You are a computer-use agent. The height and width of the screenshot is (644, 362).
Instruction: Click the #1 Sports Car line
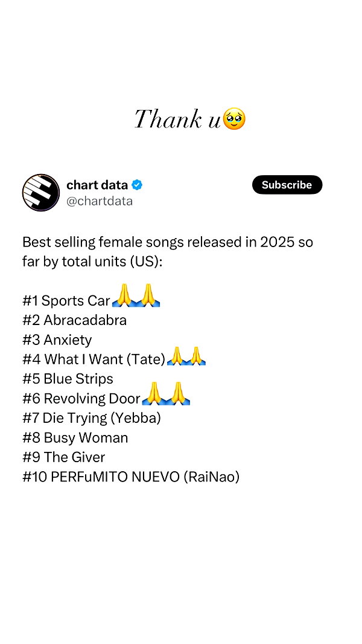(66, 301)
